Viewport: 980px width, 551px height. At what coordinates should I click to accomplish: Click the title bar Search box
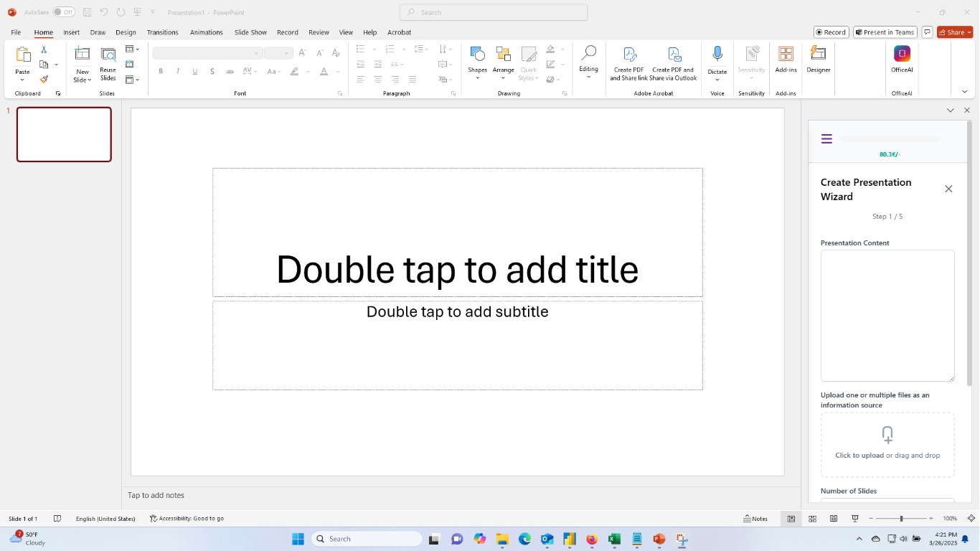pos(494,12)
